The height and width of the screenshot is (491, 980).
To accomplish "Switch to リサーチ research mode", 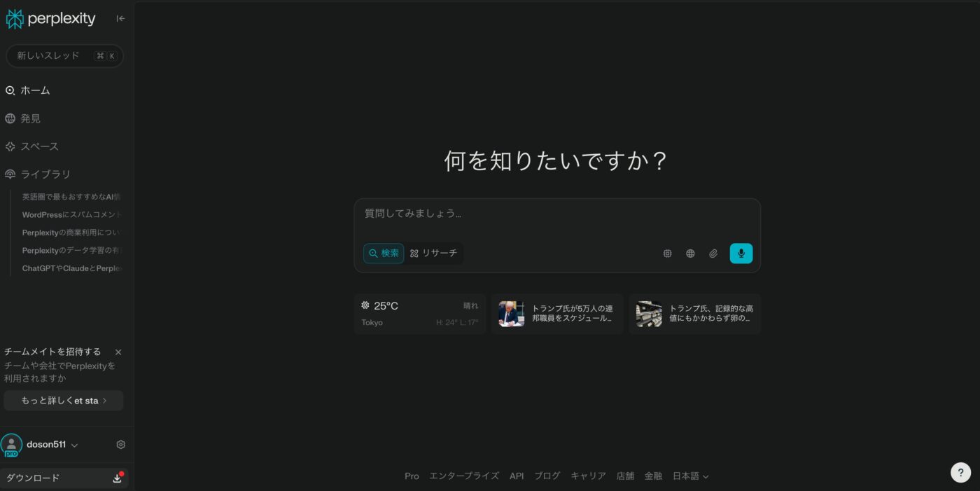I will pos(433,254).
